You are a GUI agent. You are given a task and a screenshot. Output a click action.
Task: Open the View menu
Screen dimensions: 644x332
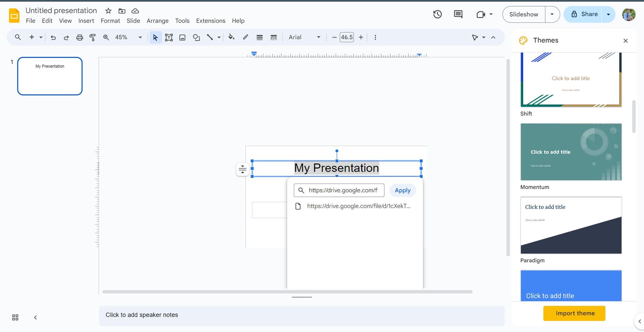[x=65, y=21]
